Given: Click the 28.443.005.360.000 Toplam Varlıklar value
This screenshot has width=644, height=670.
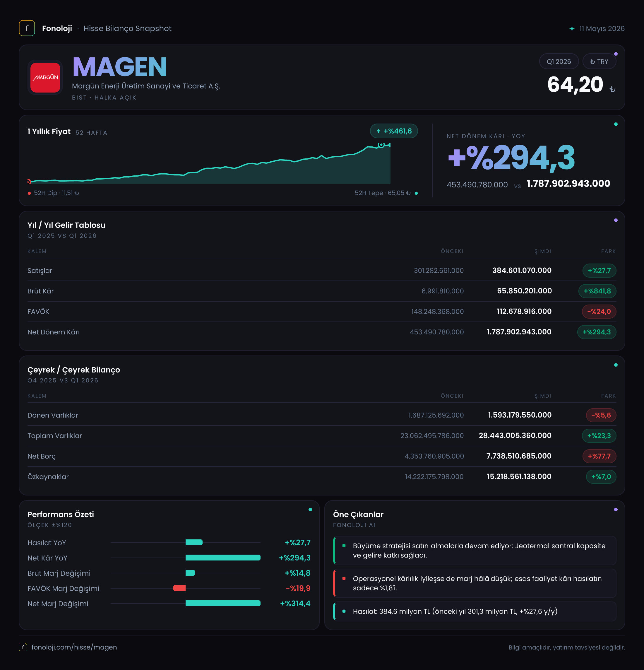Looking at the screenshot, I should coord(515,435).
